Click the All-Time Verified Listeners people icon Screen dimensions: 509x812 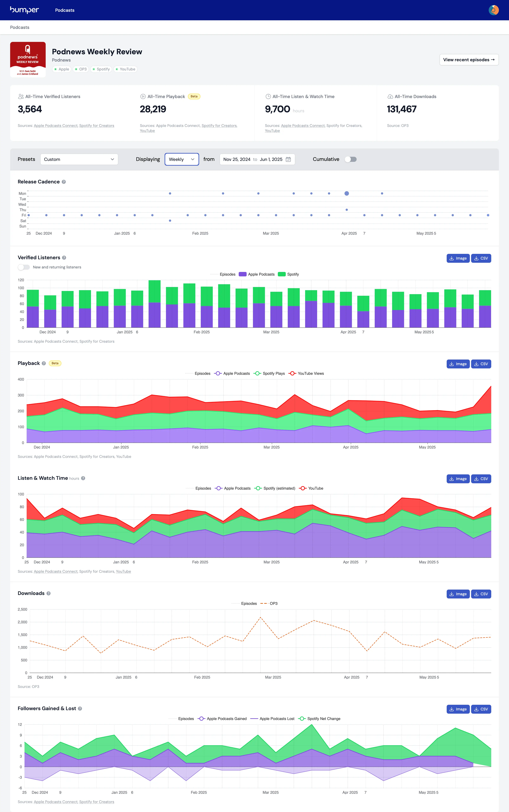coord(21,96)
